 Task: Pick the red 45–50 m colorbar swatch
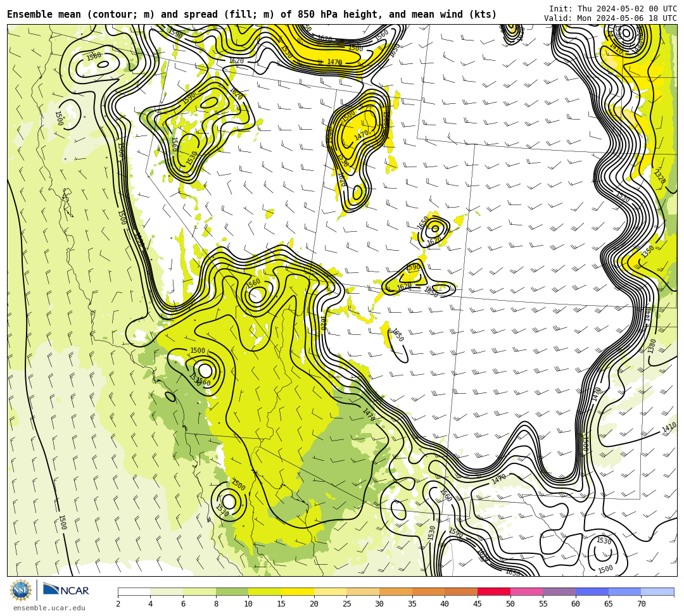(x=494, y=591)
